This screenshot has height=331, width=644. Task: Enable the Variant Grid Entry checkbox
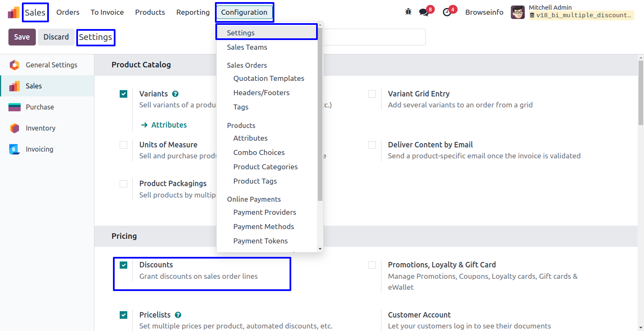[372, 94]
